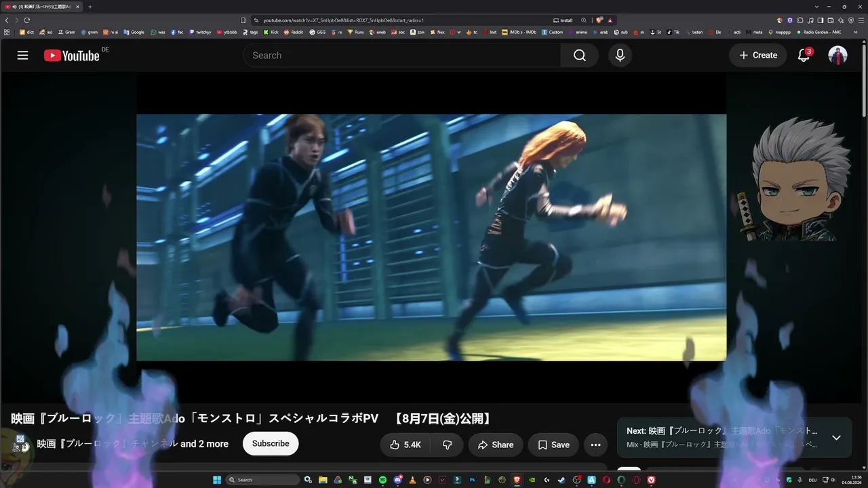Show more bookmarks overflow chevron
Viewport: 868px width, 488px height.
[x=855, y=32]
